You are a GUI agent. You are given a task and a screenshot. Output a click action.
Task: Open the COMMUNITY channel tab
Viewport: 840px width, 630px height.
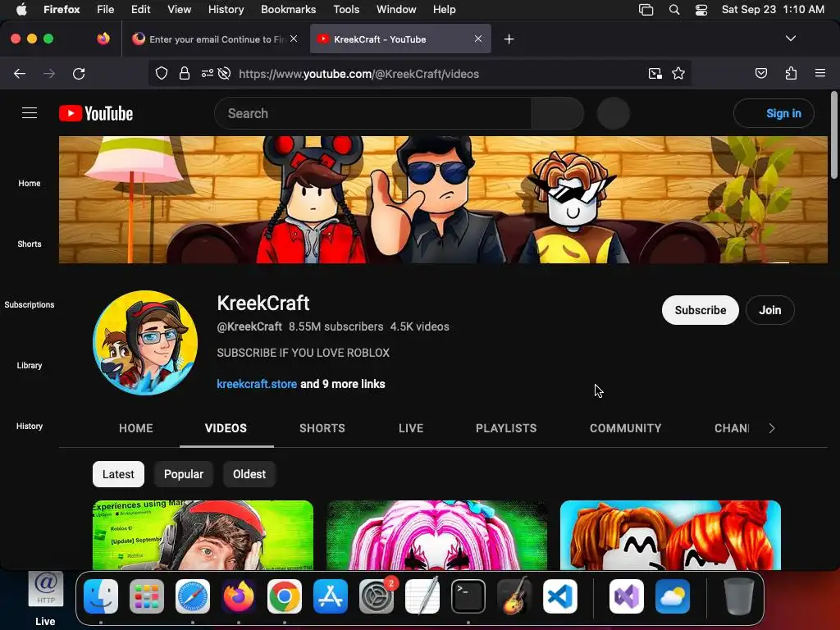point(625,428)
